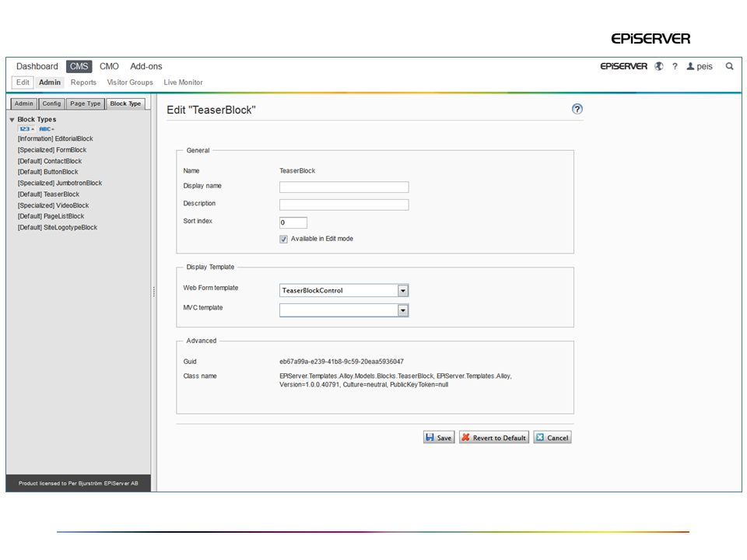This screenshot has width=747, height=560.
Task: Switch to the Block Type panel tab
Action: [125, 103]
